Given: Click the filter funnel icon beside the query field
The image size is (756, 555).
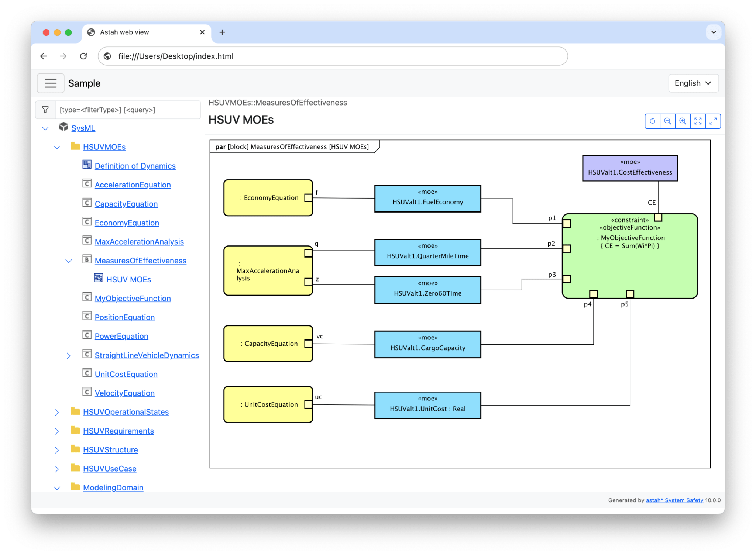Looking at the screenshot, I should tap(45, 110).
